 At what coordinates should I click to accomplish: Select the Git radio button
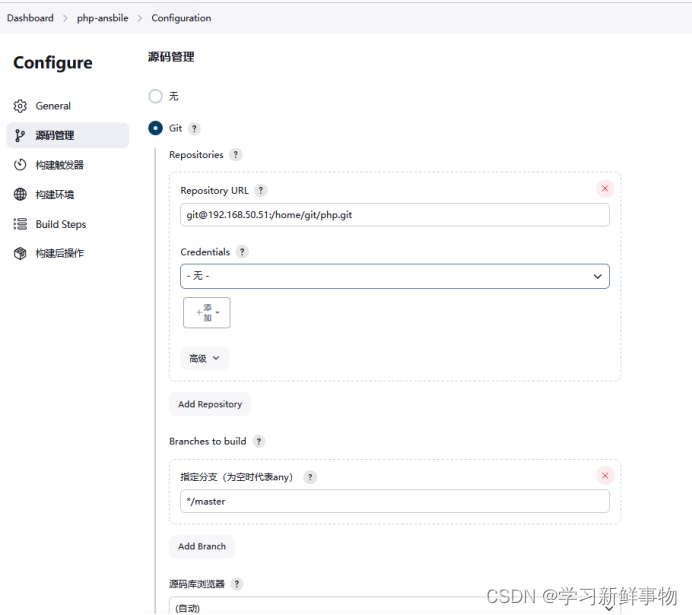tap(155, 128)
